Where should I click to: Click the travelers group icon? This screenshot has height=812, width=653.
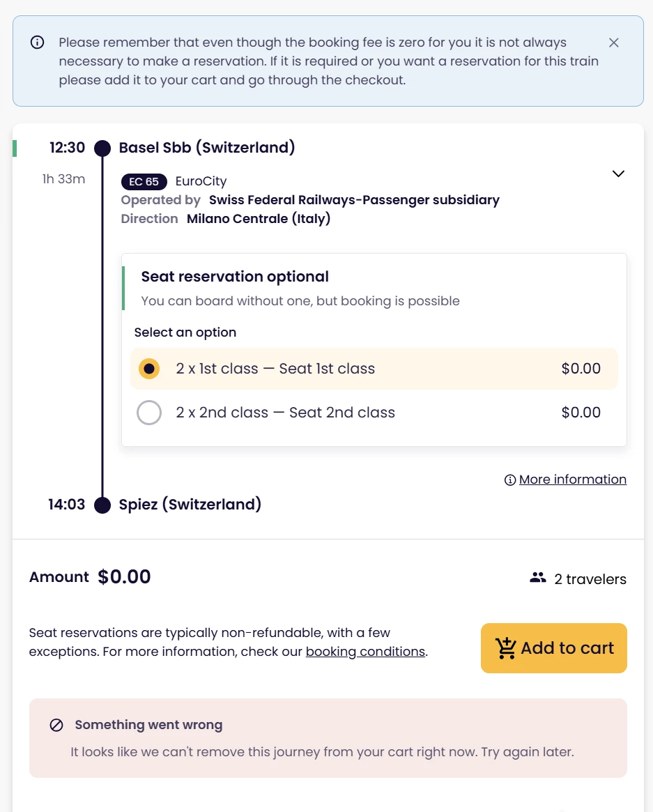[x=537, y=578]
